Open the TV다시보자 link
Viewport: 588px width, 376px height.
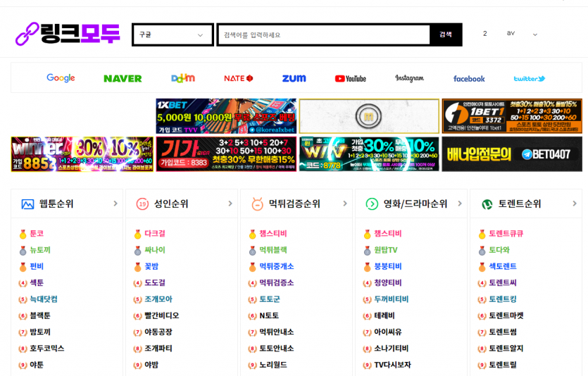click(x=393, y=365)
